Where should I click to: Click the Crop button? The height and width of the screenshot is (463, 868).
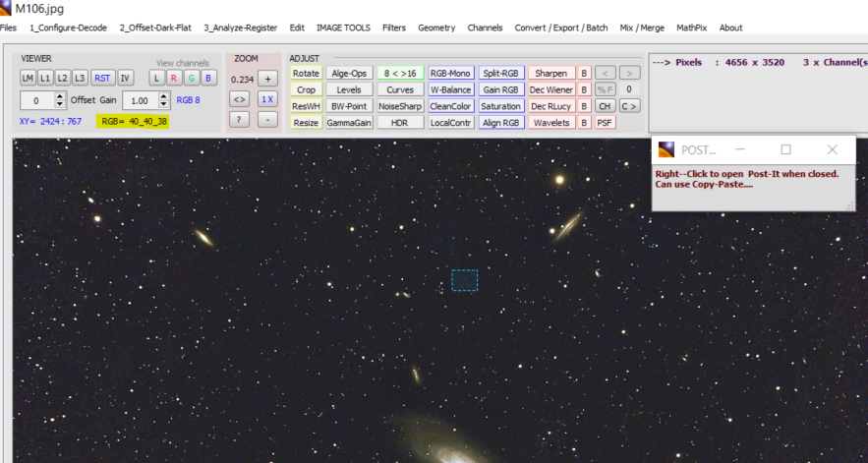306,89
